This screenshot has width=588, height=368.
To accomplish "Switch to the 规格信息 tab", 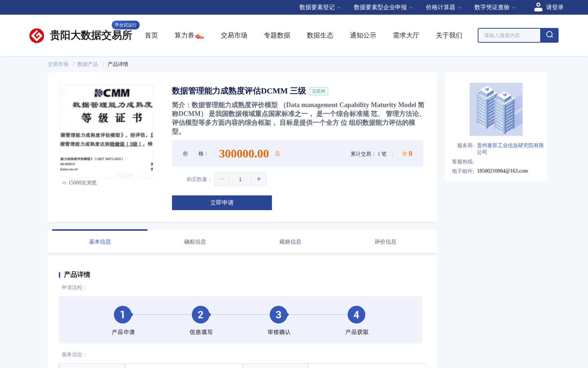I will 290,242.
